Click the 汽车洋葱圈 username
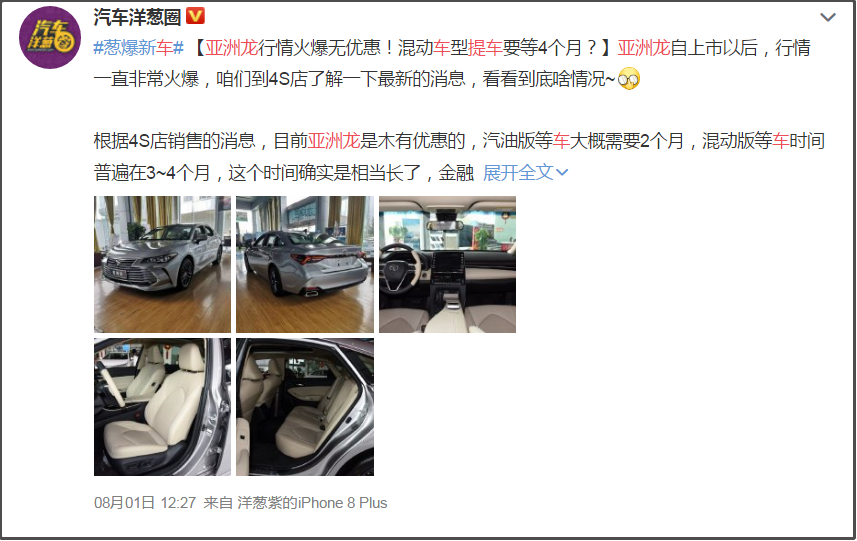The width and height of the screenshot is (857, 541). (137, 17)
